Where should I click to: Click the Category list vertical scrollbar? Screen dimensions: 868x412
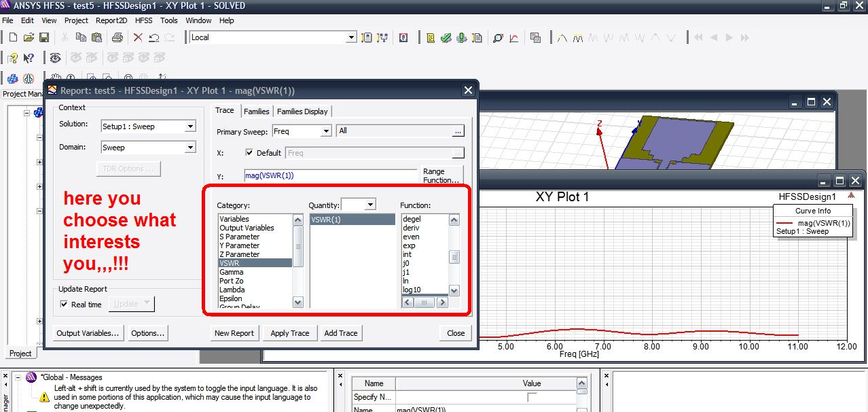tap(297, 260)
